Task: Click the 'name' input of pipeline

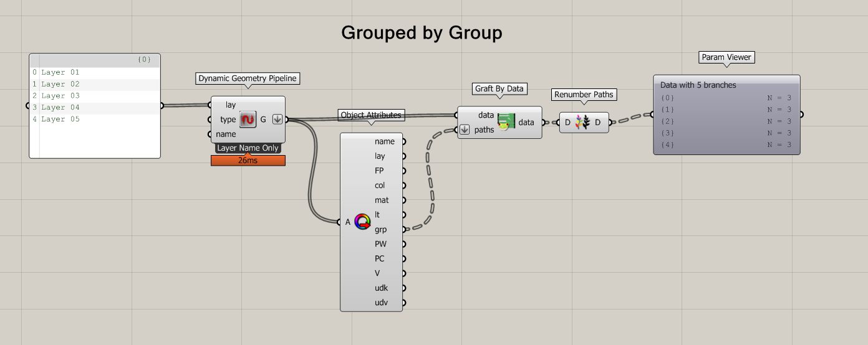Action: tap(226, 134)
